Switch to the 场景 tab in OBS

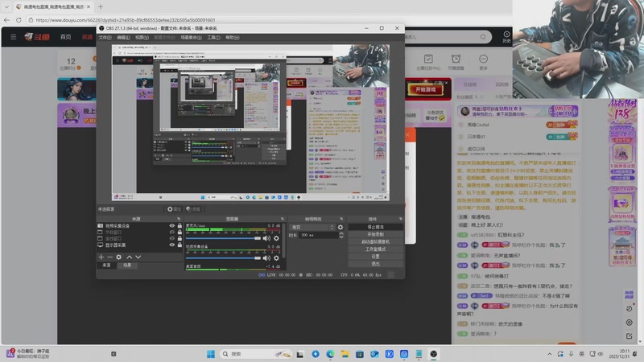pos(127,265)
